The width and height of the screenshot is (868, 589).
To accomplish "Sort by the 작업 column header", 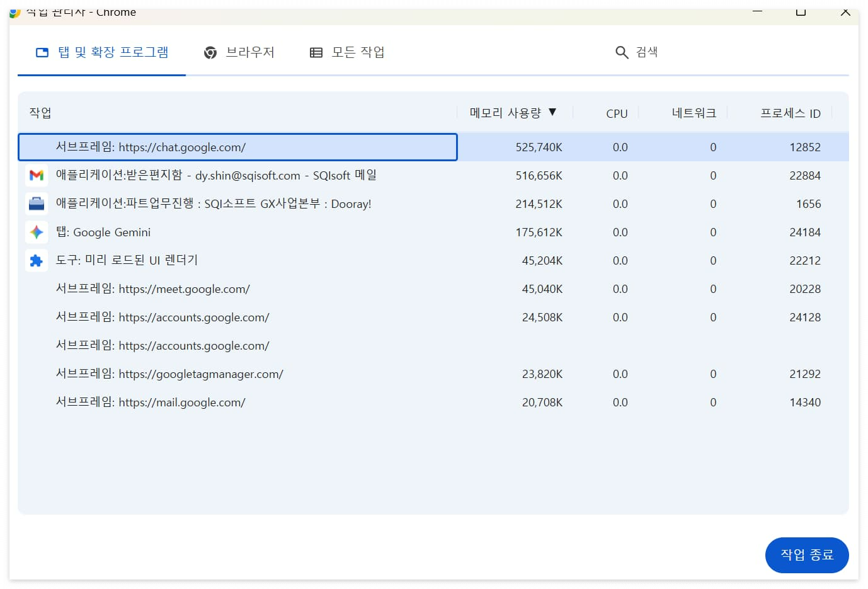I will click(40, 113).
